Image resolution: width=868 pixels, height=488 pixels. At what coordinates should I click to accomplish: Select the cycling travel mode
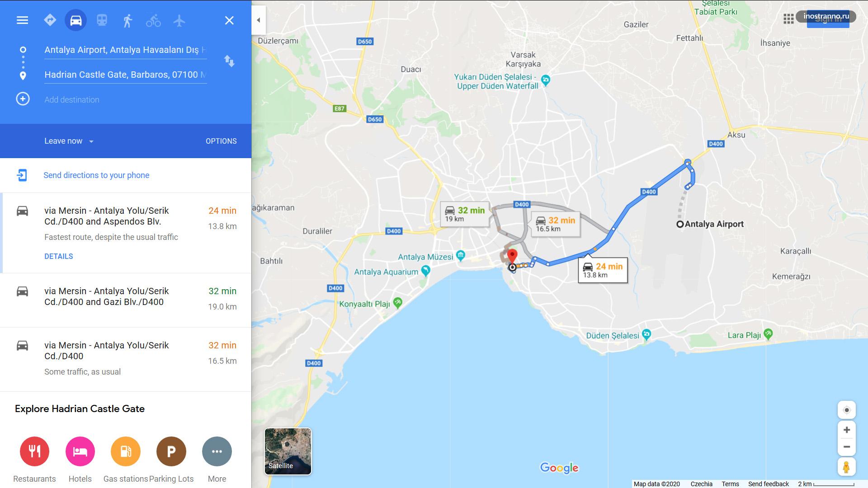153,20
